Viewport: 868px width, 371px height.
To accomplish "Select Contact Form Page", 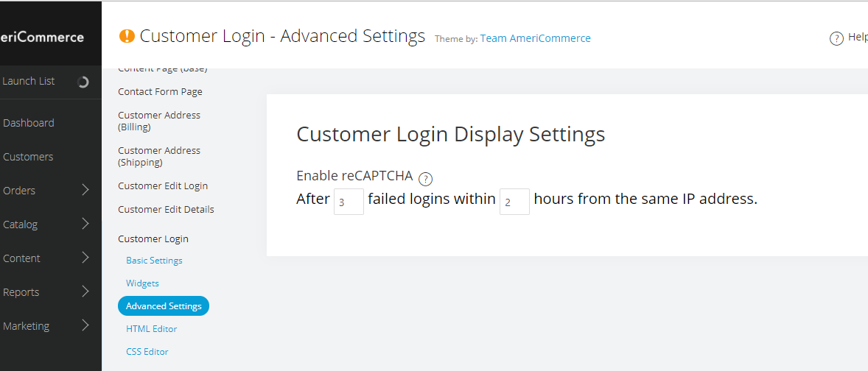I will (160, 91).
